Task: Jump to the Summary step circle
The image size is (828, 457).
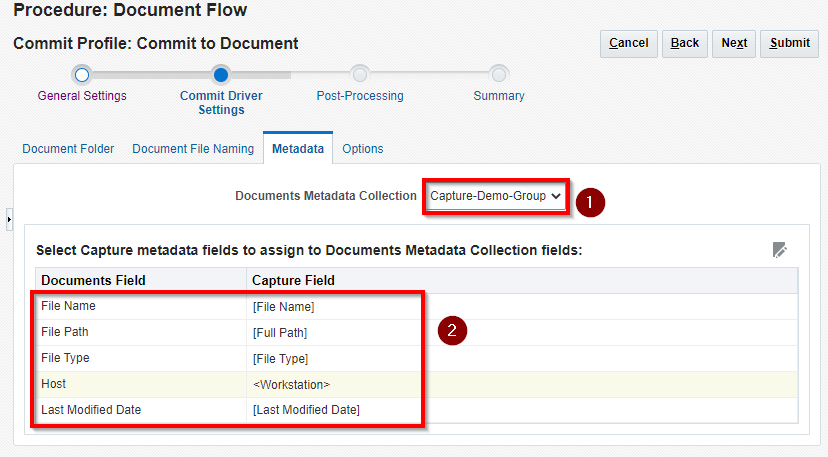Action: 499,74
